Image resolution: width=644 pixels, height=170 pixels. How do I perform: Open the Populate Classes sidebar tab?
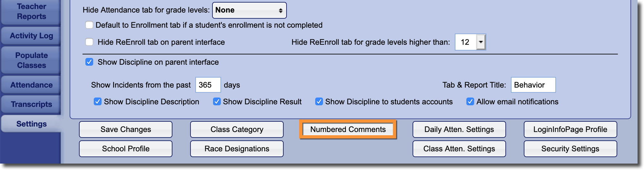(31, 60)
